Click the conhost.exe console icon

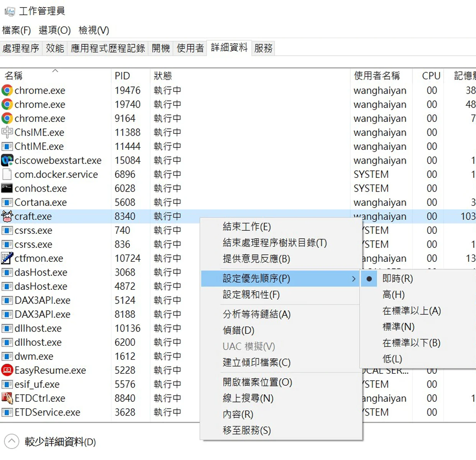tap(7, 188)
